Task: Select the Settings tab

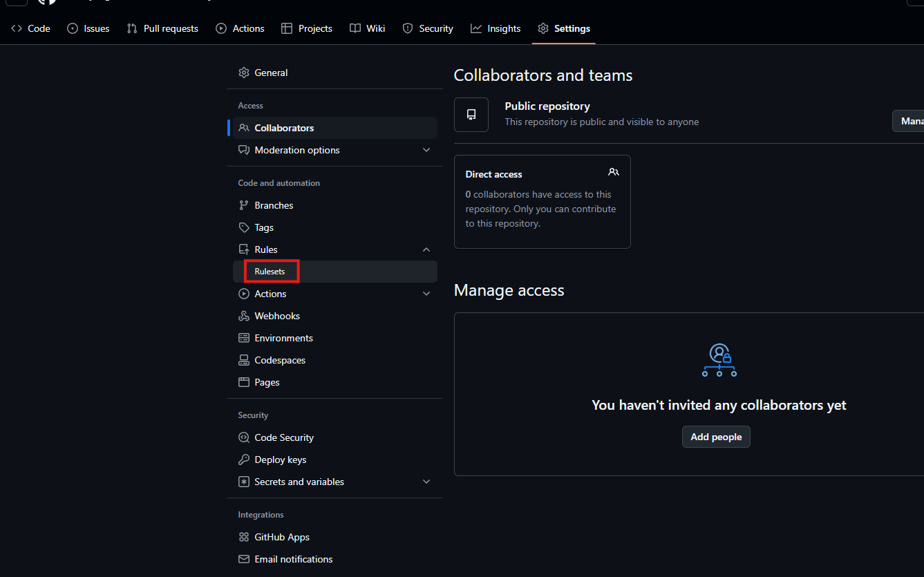Action: click(564, 28)
